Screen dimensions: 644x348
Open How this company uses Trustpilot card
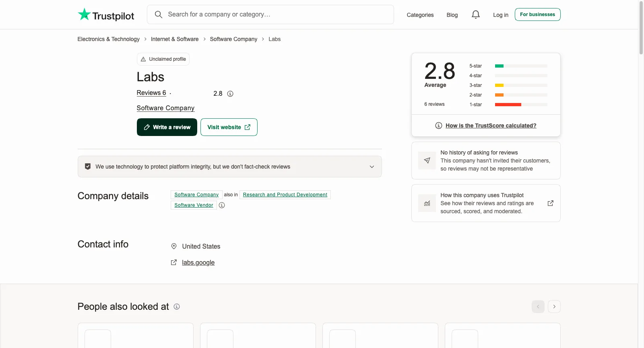(486, 203)
